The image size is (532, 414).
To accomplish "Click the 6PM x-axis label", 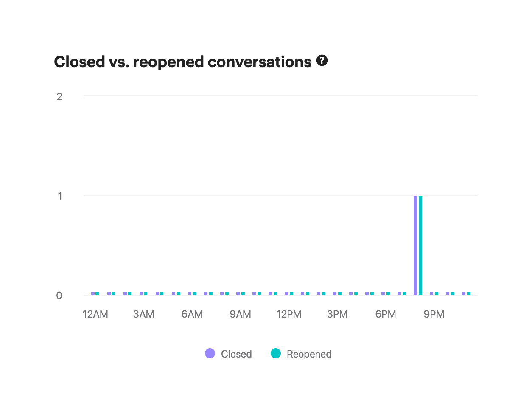I will 386,314.
